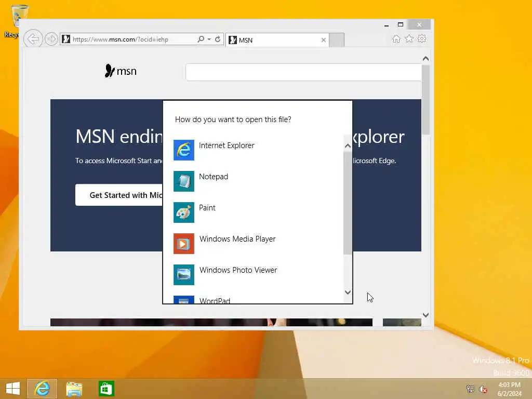Click the search magnifier in address bar

click(201, 39)
